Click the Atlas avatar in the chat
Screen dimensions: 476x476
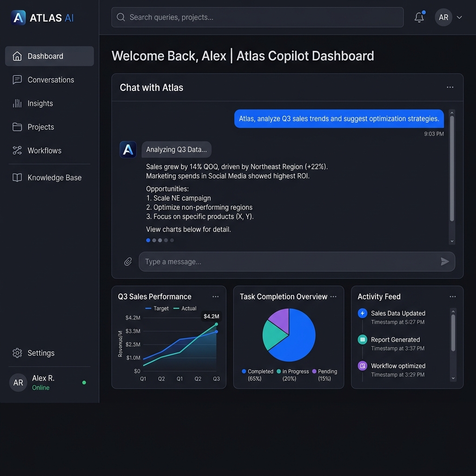pos(128,150)
